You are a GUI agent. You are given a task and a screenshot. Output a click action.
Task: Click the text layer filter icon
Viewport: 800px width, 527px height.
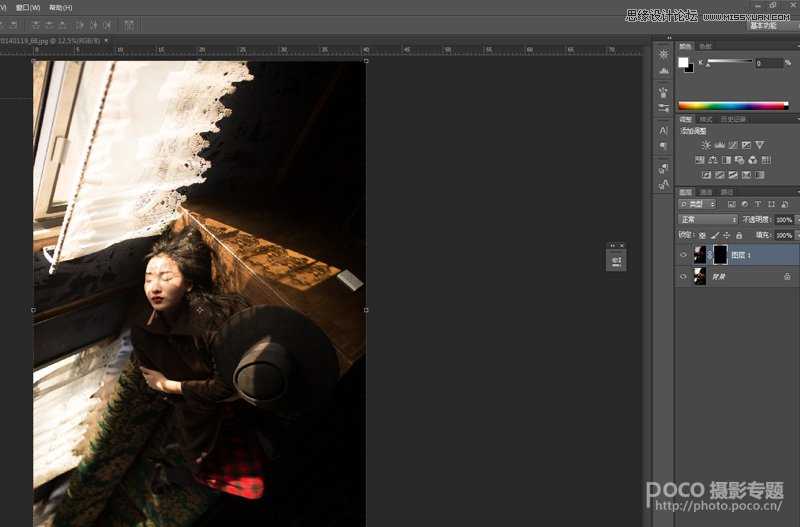tap(757, 204)
